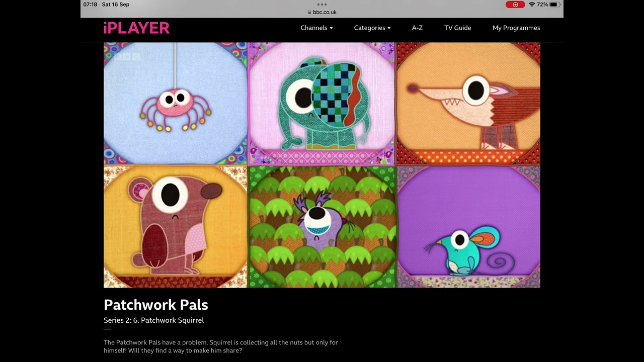Tap the three-dot multitasking control

(x=322, y=4)
